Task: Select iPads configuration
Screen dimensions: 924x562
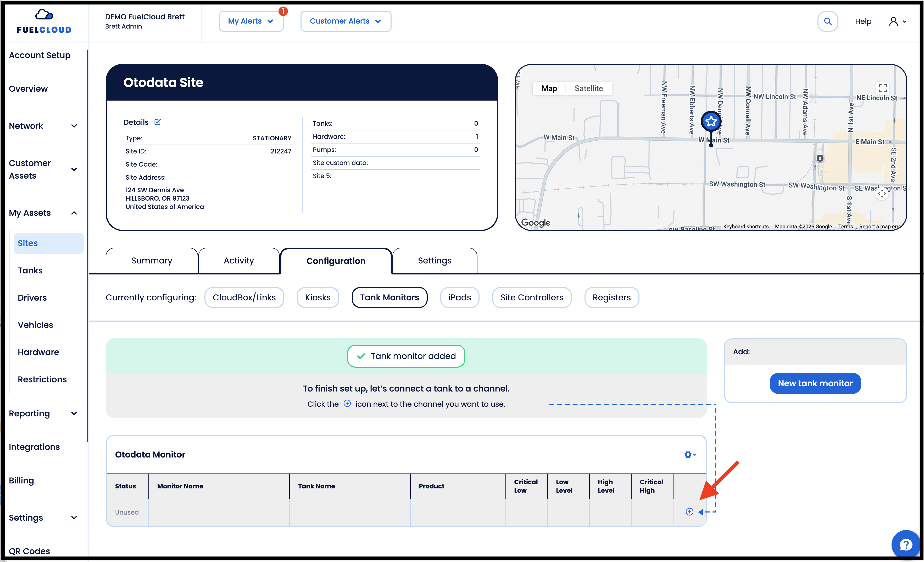Action: click(459, 297)
